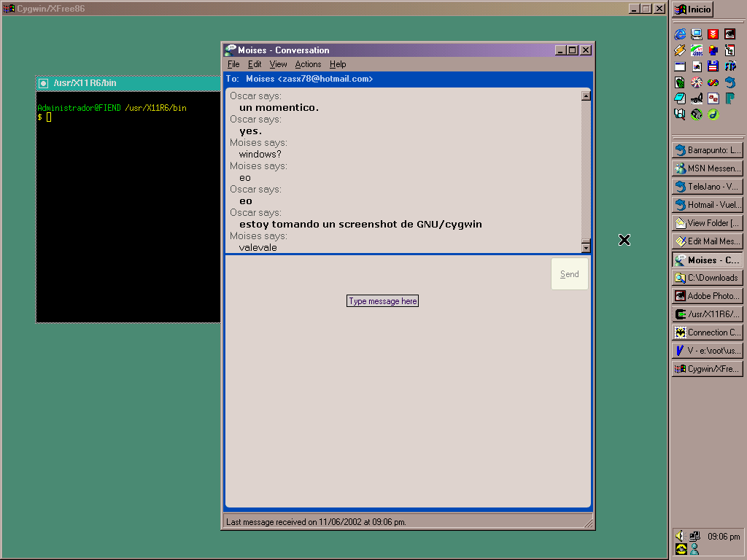The width and height of the screenshot is (747, 560).
Task: Open the green dotted document icon
Action: point(680,82)
